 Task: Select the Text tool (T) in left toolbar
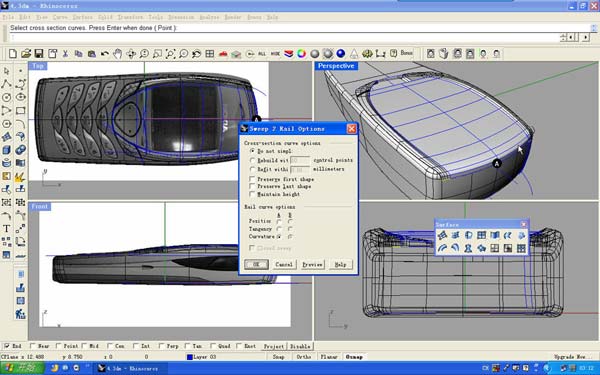click(7, 228)
